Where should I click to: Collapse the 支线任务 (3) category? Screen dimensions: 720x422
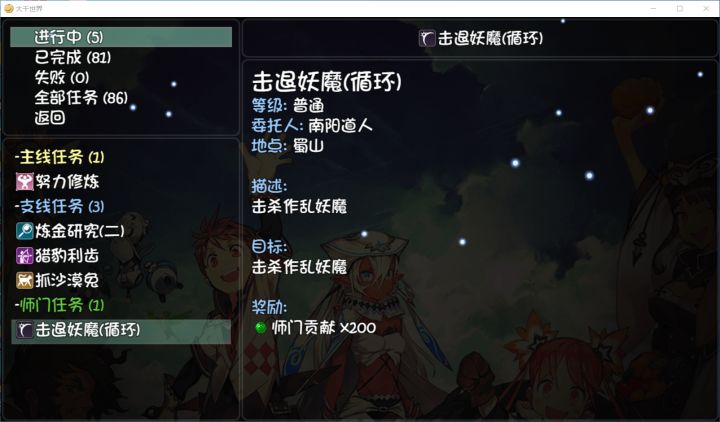tap(60, 207)
